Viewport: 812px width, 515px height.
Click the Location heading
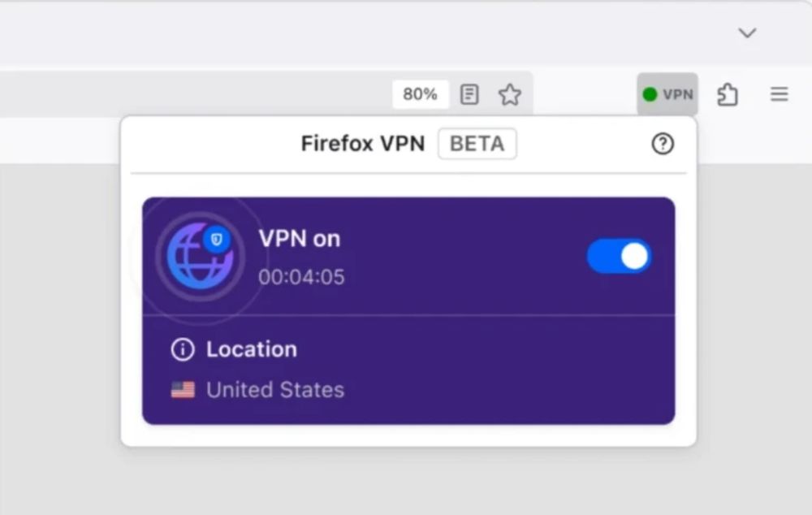[x=252, y=349]
